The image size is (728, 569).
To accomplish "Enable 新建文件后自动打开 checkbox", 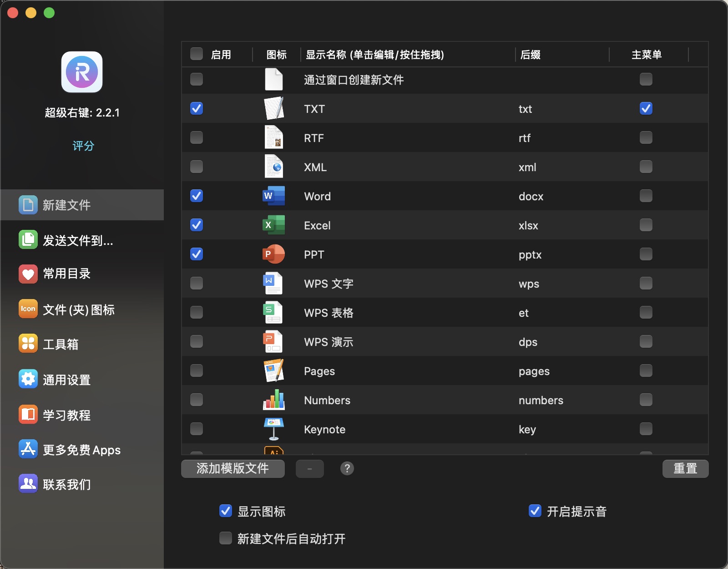I will [x=226, y=538].
